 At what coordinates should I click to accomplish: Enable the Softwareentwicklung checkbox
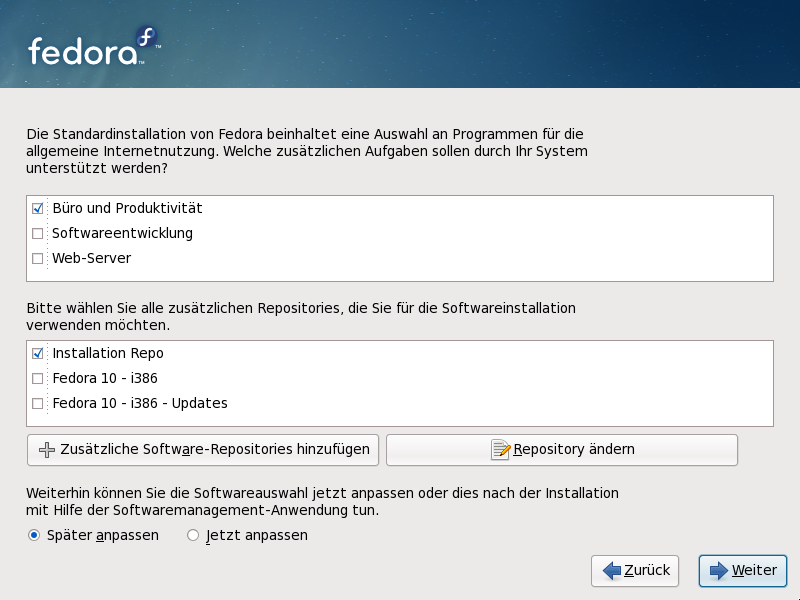[37, 233]
